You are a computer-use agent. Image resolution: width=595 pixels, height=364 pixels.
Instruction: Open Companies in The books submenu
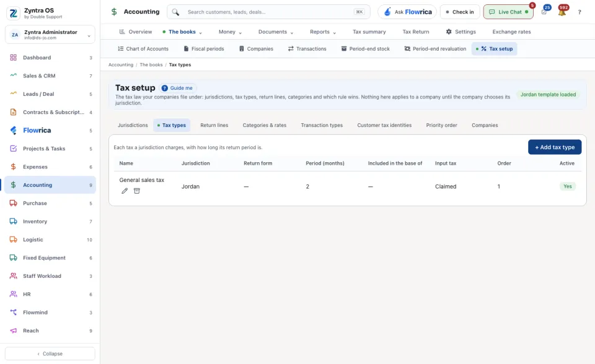pyautogui.click(x=256, y=49)
